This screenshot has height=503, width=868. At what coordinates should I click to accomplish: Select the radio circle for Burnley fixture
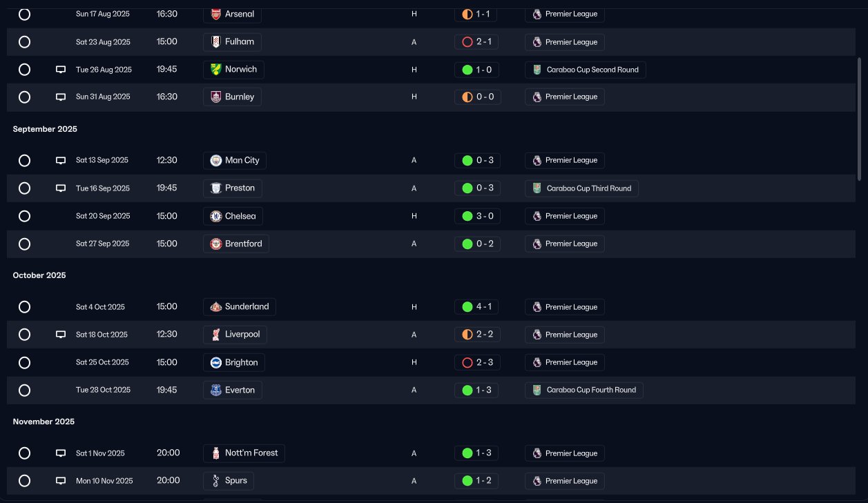[24, 97]
